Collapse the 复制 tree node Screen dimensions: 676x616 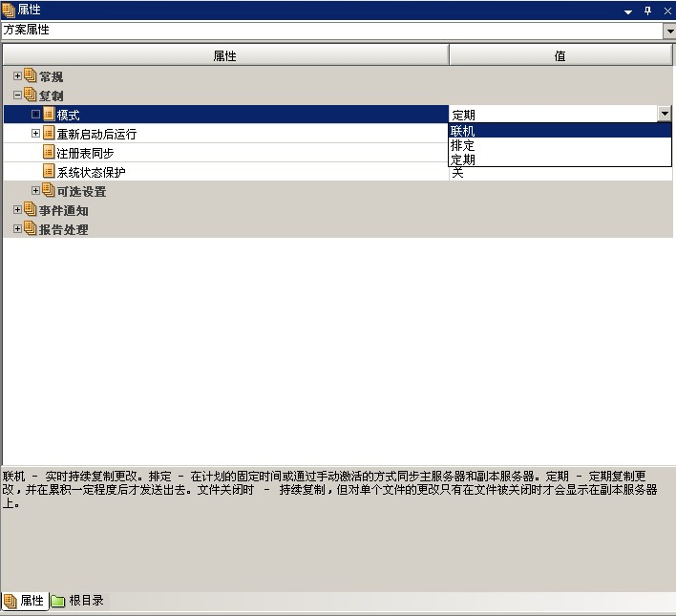pyautogui.click(x=17, y=96)
